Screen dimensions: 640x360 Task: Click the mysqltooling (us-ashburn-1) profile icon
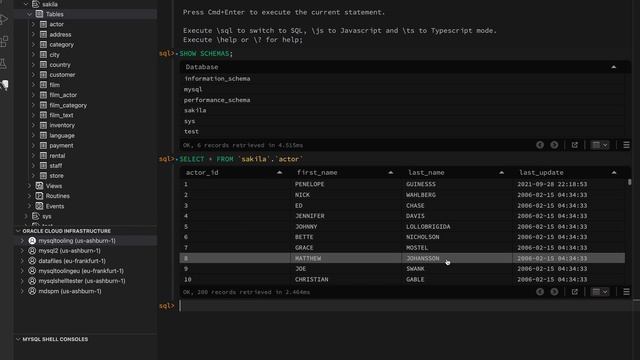click(x=32, y=241)
